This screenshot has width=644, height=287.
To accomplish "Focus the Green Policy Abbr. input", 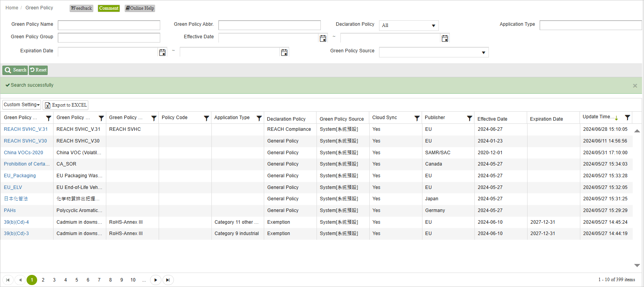I will click(x=270, y=25).
